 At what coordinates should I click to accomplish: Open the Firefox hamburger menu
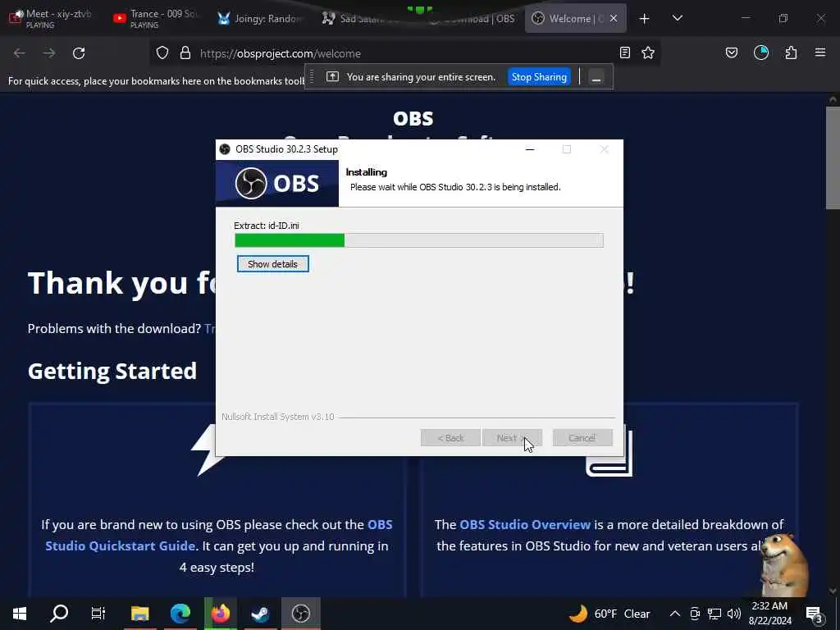point(820,52)
